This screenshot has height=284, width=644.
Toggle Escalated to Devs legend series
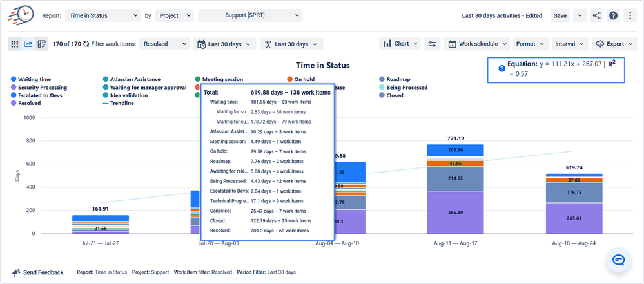coord(37,95)
